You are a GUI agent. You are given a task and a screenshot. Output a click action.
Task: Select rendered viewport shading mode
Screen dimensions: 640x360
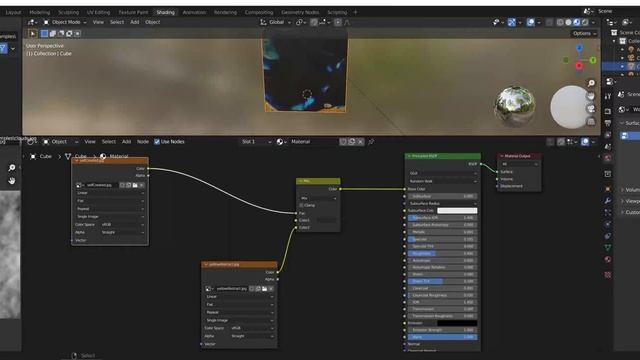585,22
